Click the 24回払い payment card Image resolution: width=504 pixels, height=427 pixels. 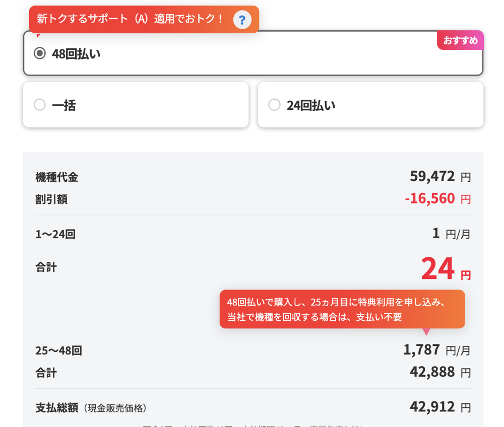click(370, 104)
